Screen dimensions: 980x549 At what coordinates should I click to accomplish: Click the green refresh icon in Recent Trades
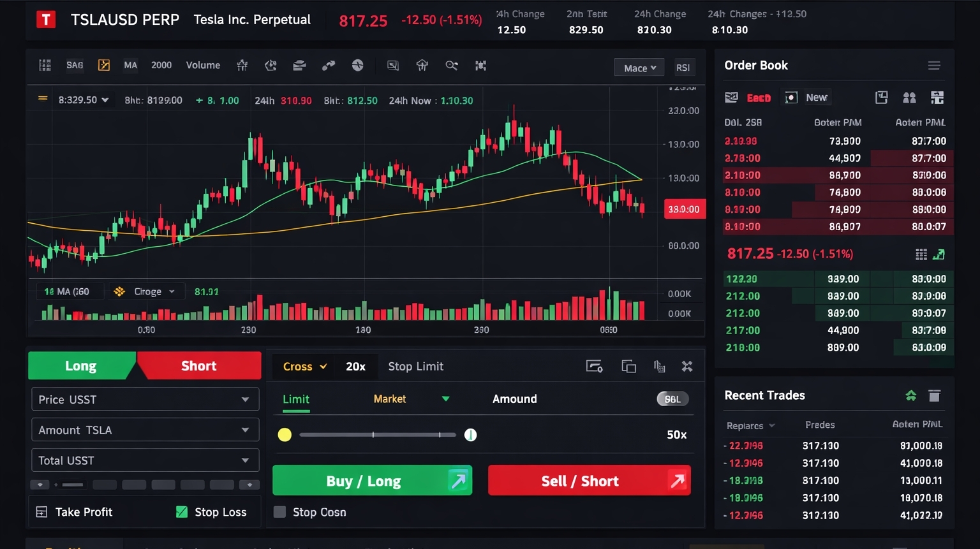911,396
